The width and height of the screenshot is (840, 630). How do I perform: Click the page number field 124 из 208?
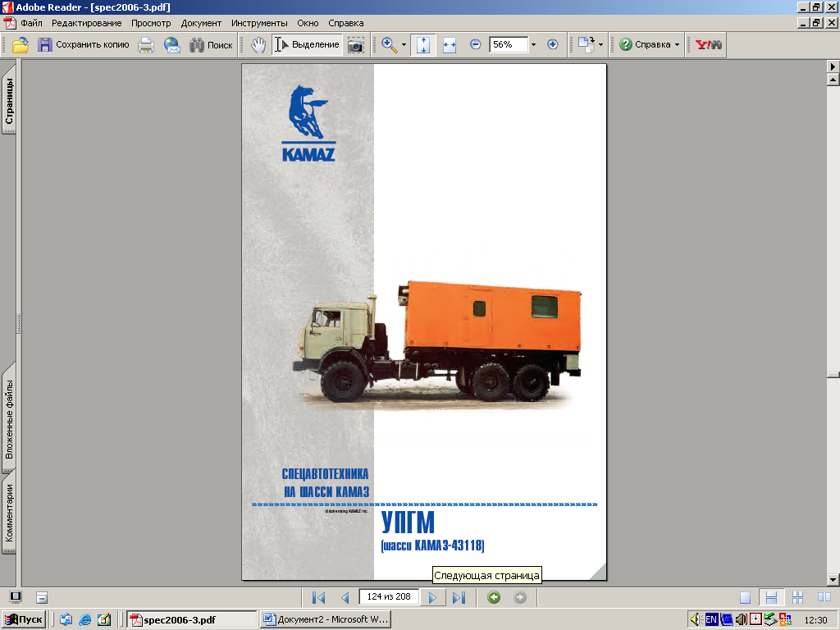pos(389,597)
